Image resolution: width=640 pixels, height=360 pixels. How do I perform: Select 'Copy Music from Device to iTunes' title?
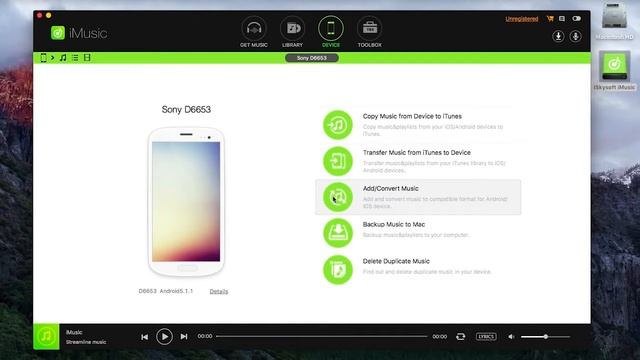412,116
